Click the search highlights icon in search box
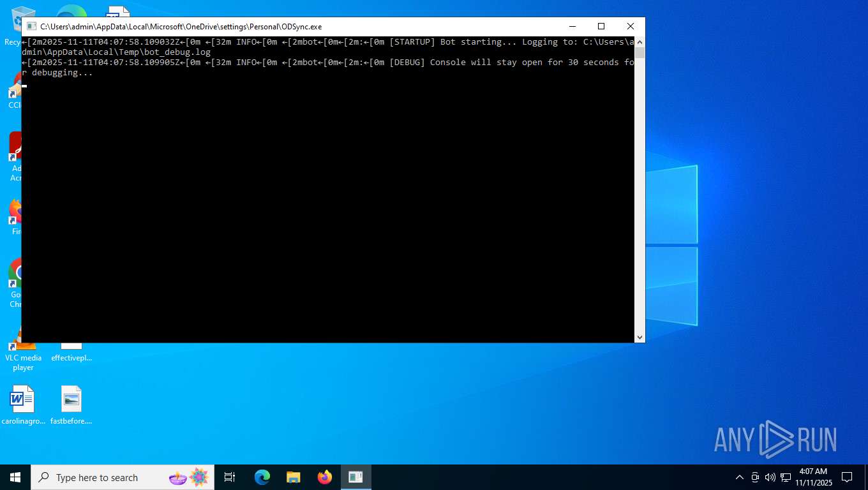868x490 pixels. [189, 477]
